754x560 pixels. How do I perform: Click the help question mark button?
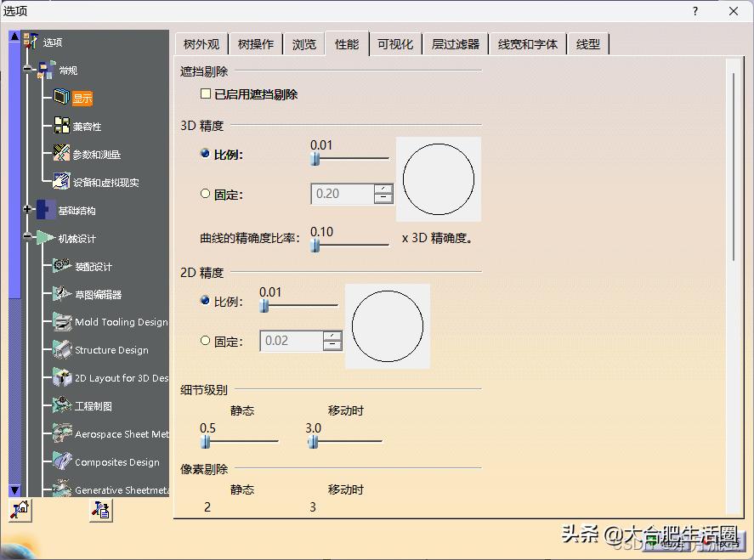(x=694, y=11)
